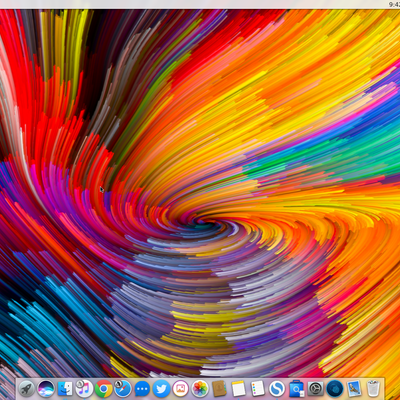Launch Twitter bird app from the dock
400x400 pixels.
click(x=161, y=389)
